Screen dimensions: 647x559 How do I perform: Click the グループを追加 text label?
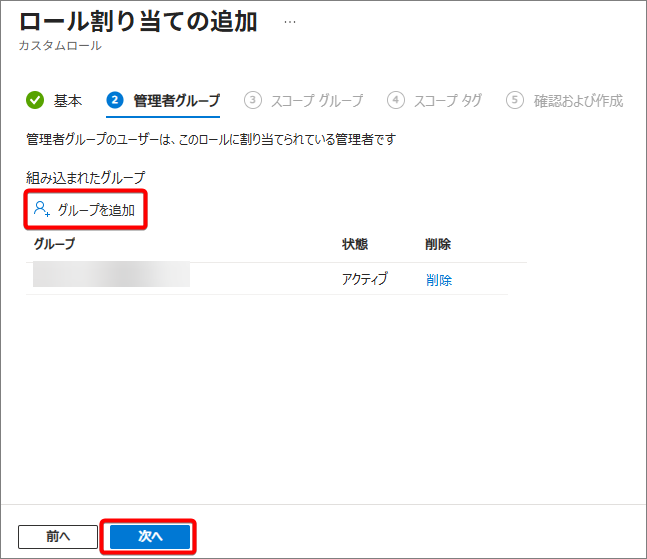[x=96, y=210]
